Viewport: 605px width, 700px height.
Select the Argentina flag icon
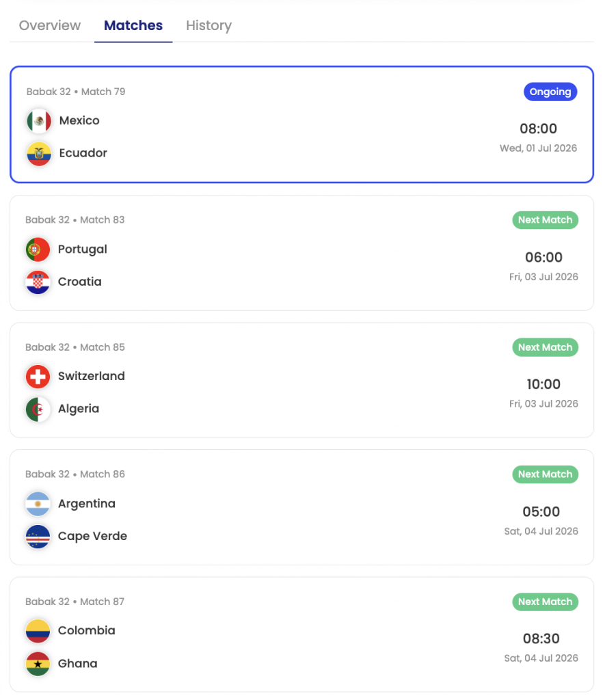click(38, 504)
